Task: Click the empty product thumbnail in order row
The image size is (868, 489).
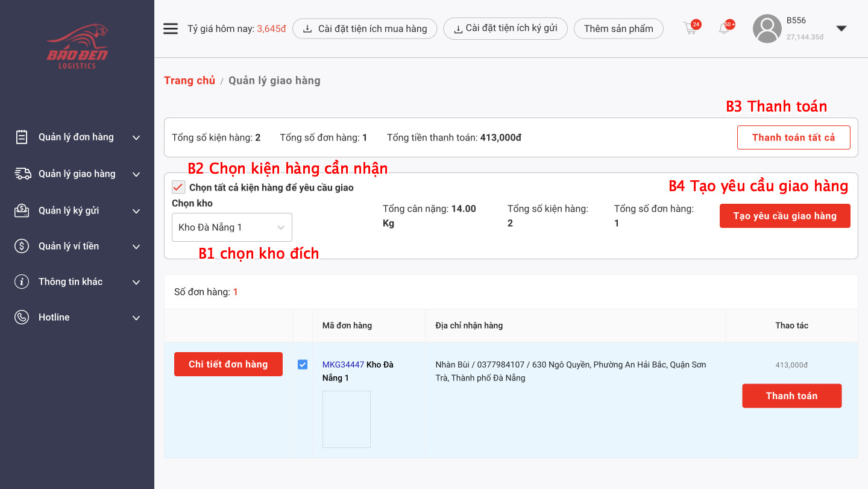Action: click(x=347, y=419)
